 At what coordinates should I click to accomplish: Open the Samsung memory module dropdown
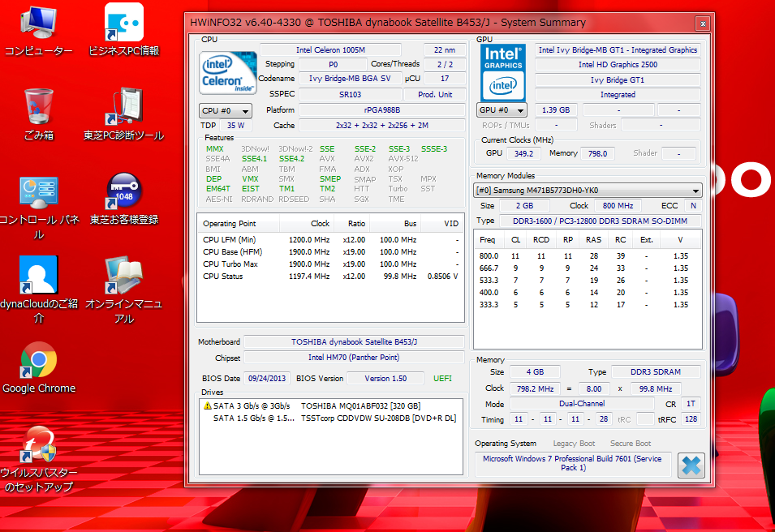click(588, 191)
